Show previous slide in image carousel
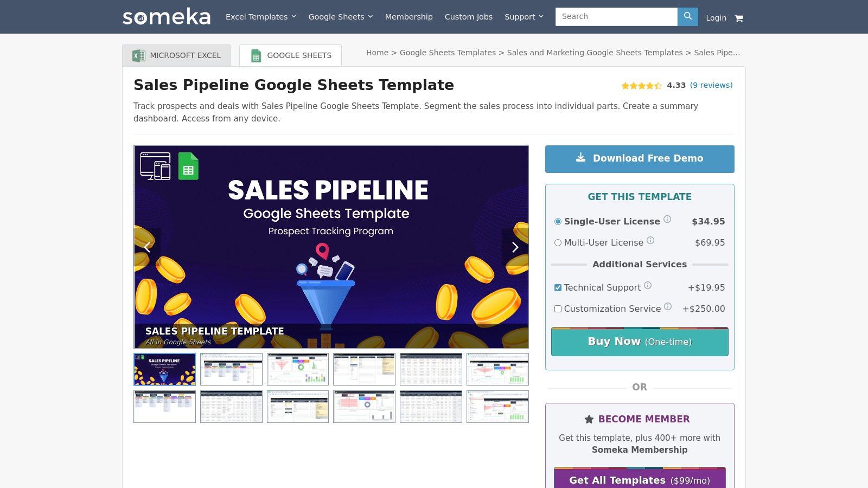This screenshot has width=868, height=488. (x=147, y=247)
